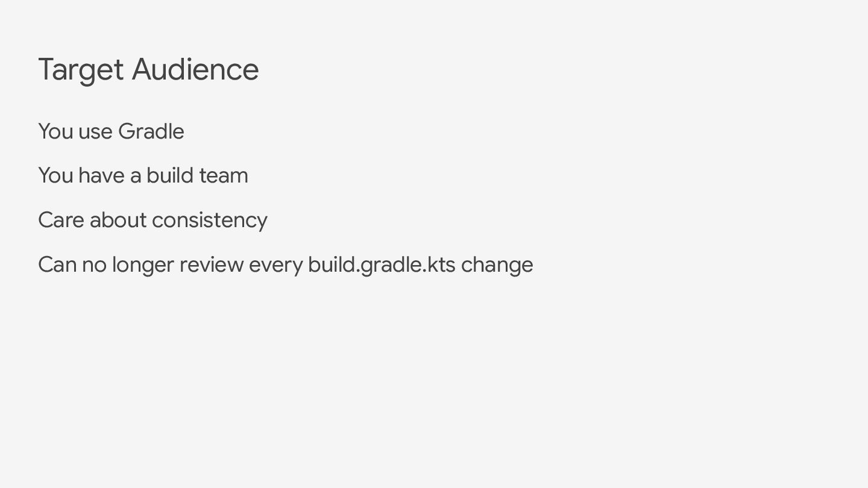Click the "Target Audience" slide title
The width and height of the screenshot is (868, 488).
point(148,70)
